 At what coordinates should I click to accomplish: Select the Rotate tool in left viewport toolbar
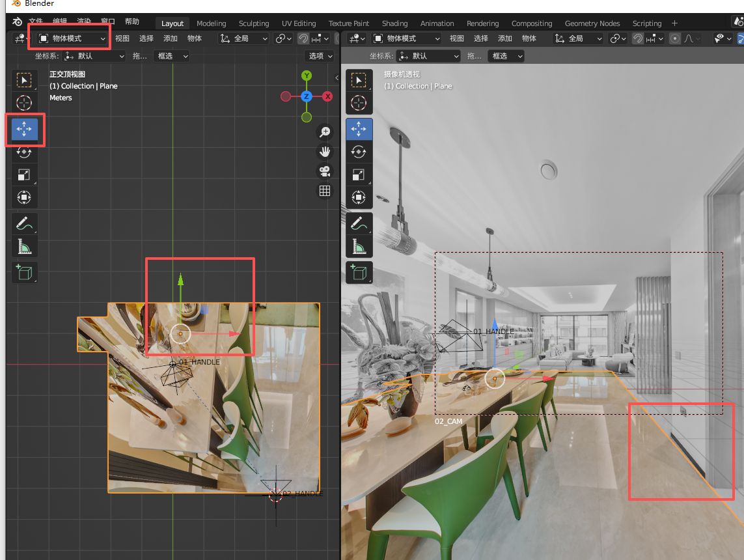[x=24, y=152]
